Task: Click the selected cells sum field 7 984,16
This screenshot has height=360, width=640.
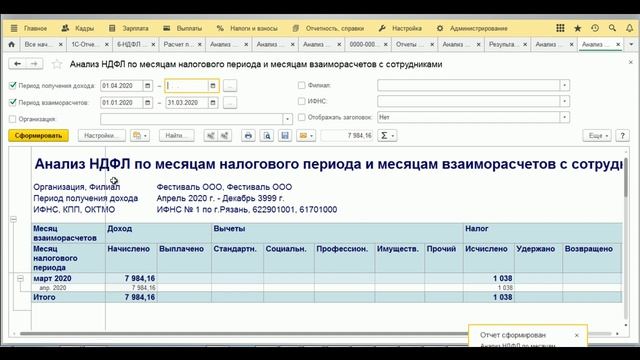Action: (347, 136)
